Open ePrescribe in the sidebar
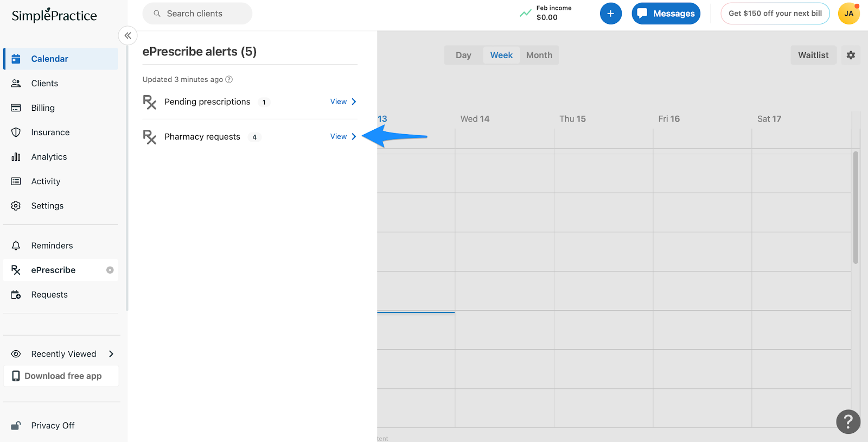 pos(61,270)
